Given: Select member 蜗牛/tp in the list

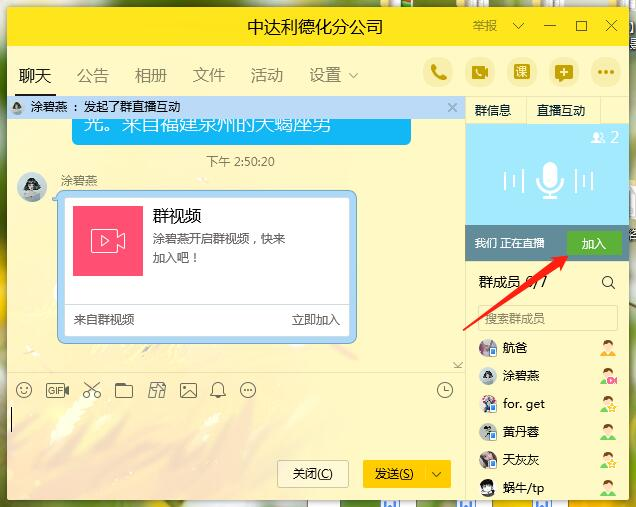Looking at the screenshot, I should coord(547,488).
